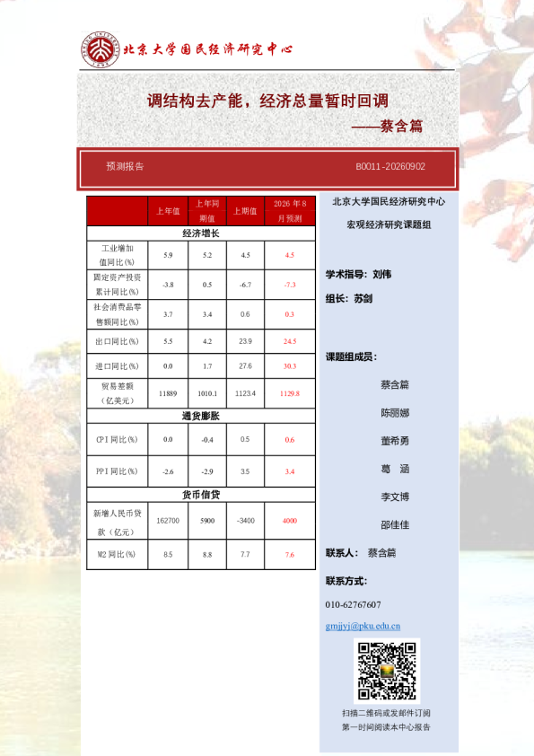Click the red forecast value 7.6
Screen dimensions: 534x756
[x=290, y=555]
